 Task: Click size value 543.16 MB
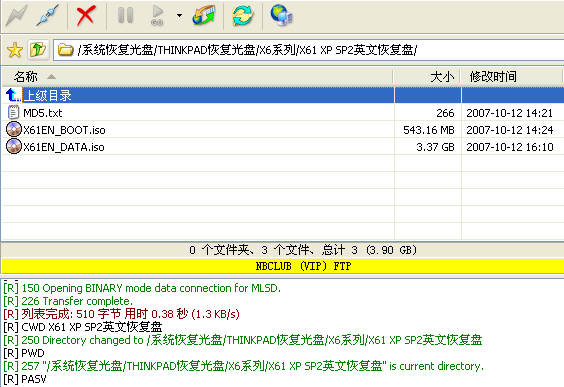tap(429, 130)
